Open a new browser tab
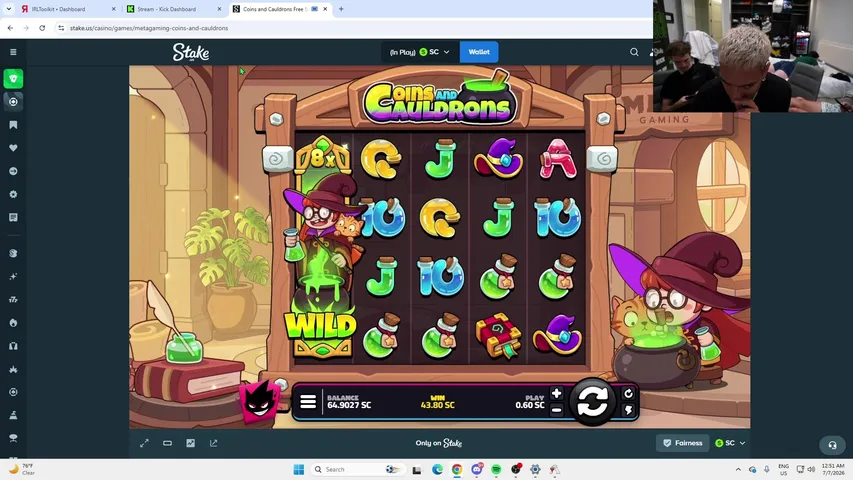 [x=341, y=9]
